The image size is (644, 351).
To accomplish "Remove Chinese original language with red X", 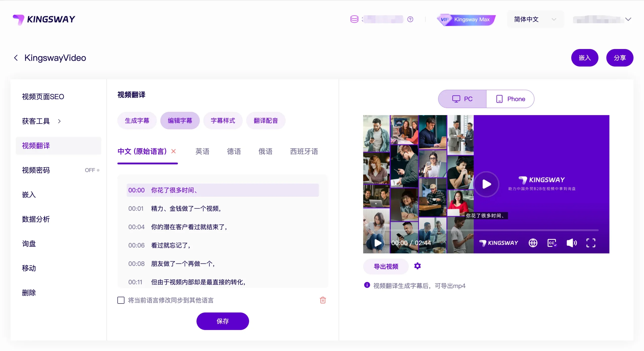I will click(x=173, y=151).
